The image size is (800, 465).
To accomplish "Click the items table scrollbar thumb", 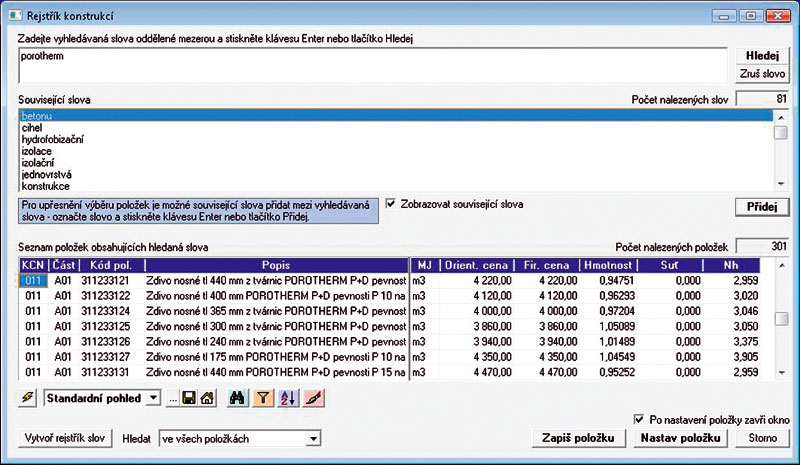I will [781, 319].
